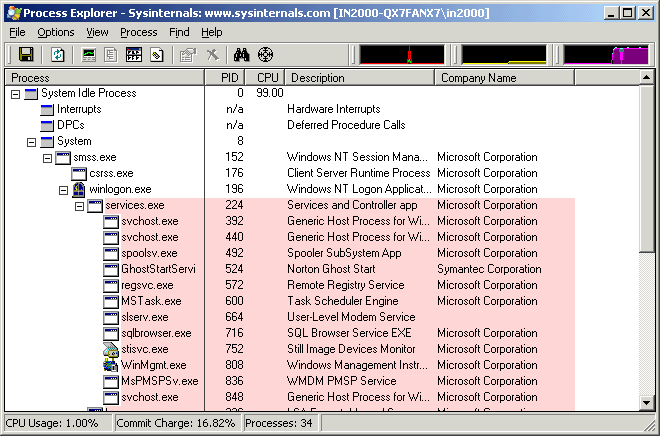This screenshot has width=660, height=436.
Task: Click the MSTask.exe process icon
Action: 111,301
